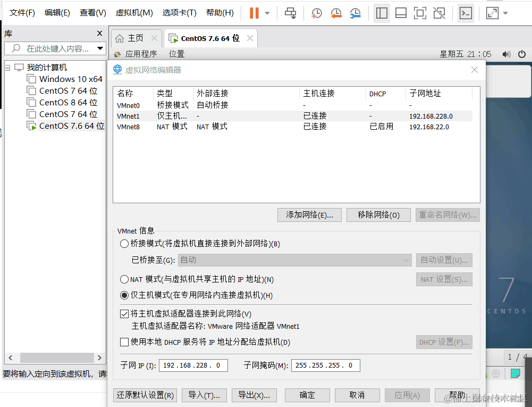Click the 添加网络(E)... button
This screenshot has width=532, height=407.
click(309, 215)
